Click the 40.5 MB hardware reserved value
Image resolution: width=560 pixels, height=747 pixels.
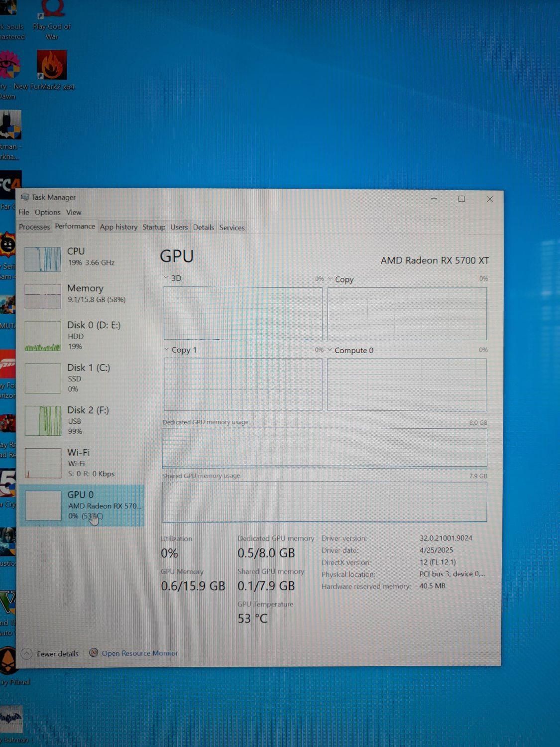click(x=432, y=586)
